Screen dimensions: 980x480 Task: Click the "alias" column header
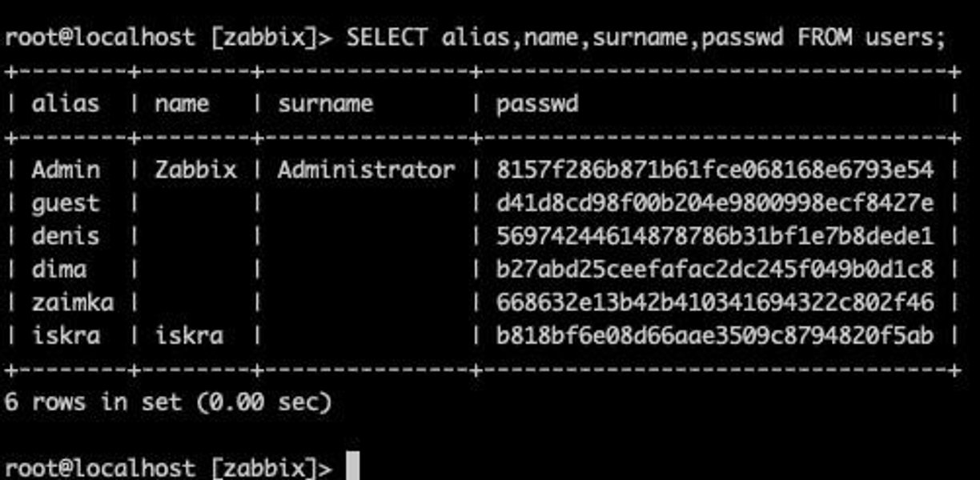point(66,103)
